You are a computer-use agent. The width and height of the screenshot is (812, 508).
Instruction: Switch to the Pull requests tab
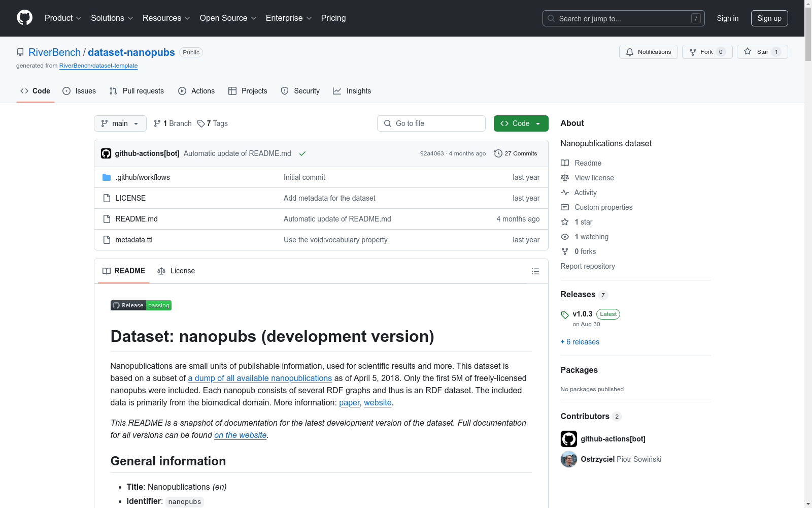coord(137,91)
